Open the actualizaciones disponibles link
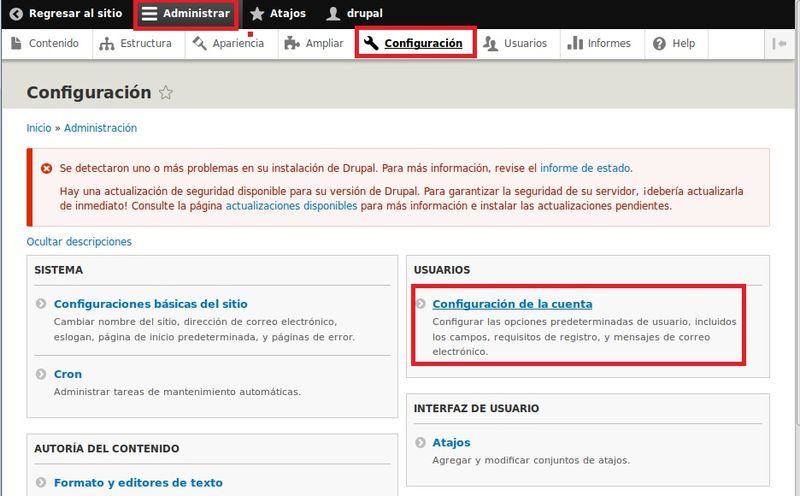The image size is (800, 496). (291, 206)
